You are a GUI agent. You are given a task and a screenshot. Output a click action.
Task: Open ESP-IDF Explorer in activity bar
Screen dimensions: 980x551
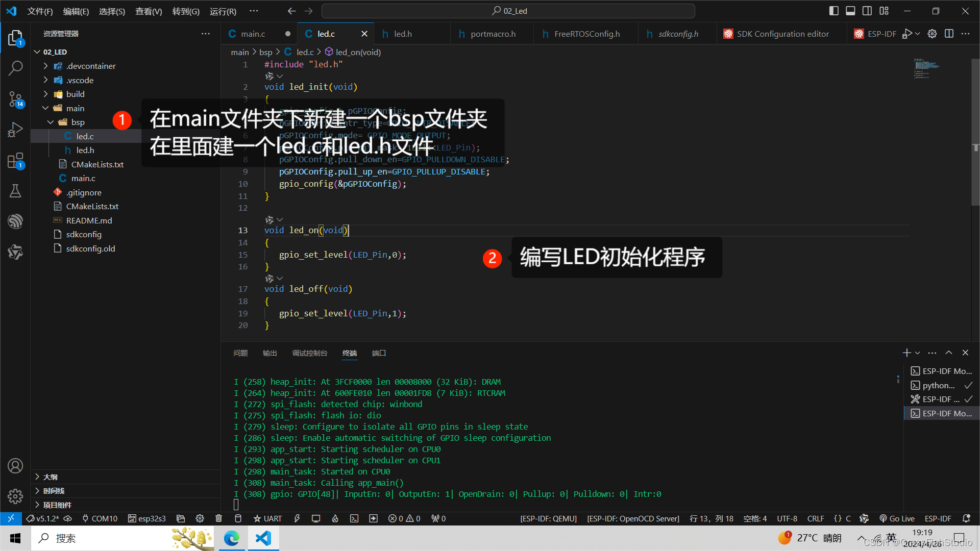pyautogui.click(x=15, y=221)
